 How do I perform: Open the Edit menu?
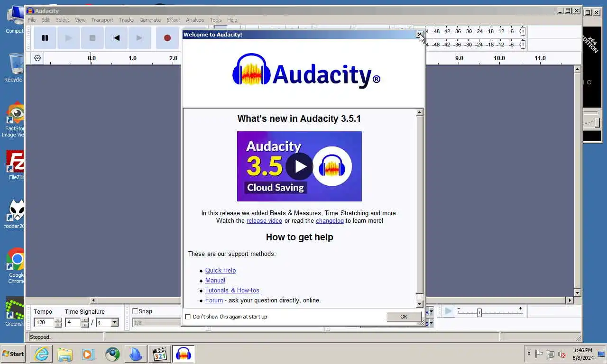(x=46, y=20)
